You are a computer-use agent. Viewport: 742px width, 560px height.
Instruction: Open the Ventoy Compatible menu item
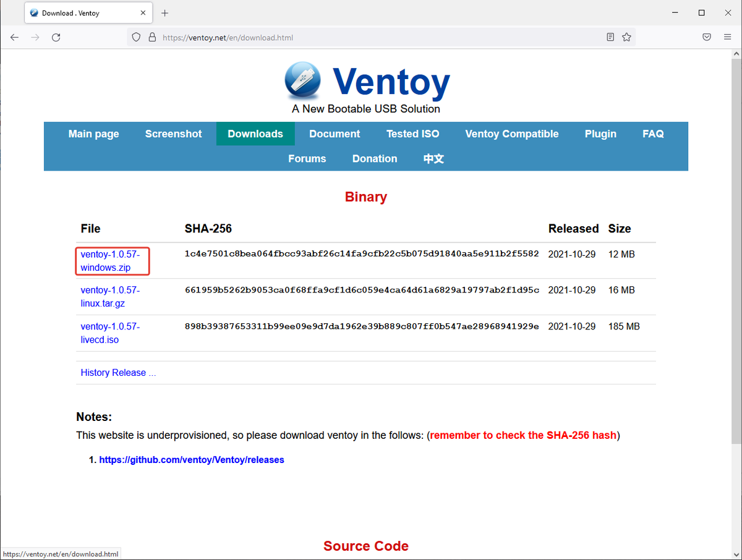point(512,134)
